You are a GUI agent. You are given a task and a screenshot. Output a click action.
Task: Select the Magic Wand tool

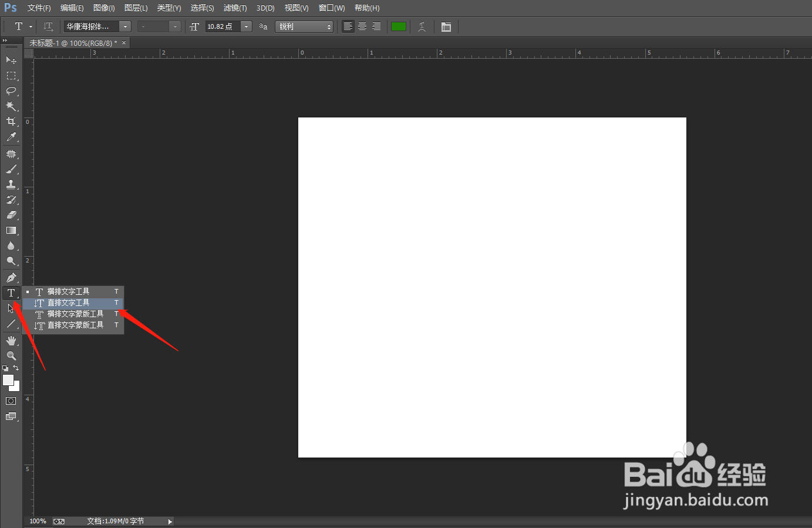(x=11, y=106)
